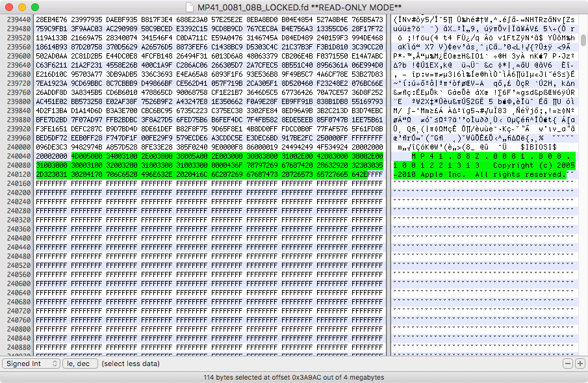Click the minus button to remove inspector row

568,363
